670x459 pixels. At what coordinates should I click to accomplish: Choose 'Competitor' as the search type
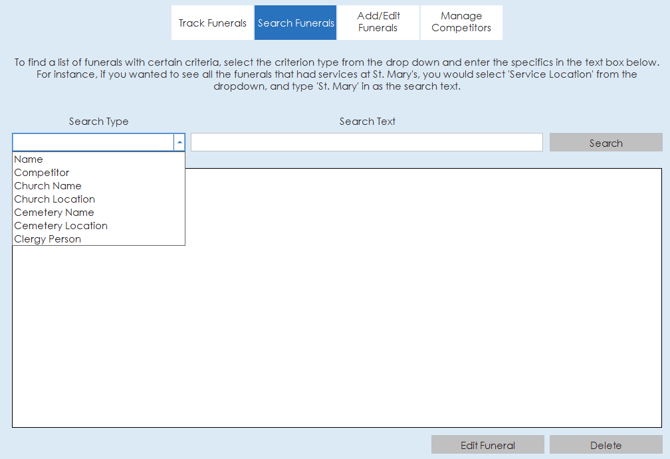42,173
